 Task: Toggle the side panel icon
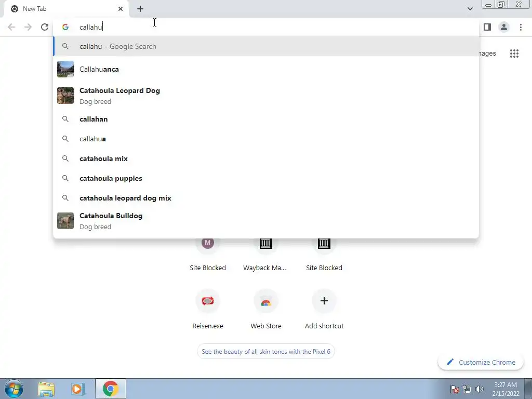(487, 27)
